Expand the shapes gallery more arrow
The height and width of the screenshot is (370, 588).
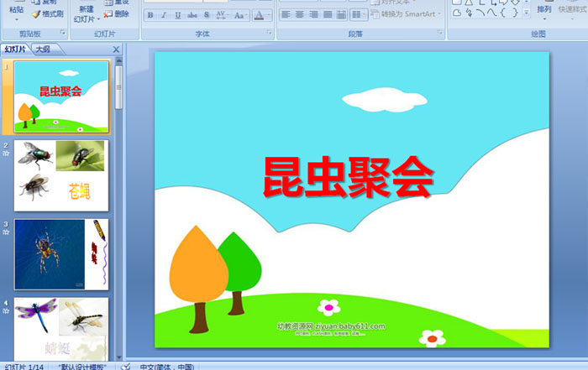(x=527, y=14)
